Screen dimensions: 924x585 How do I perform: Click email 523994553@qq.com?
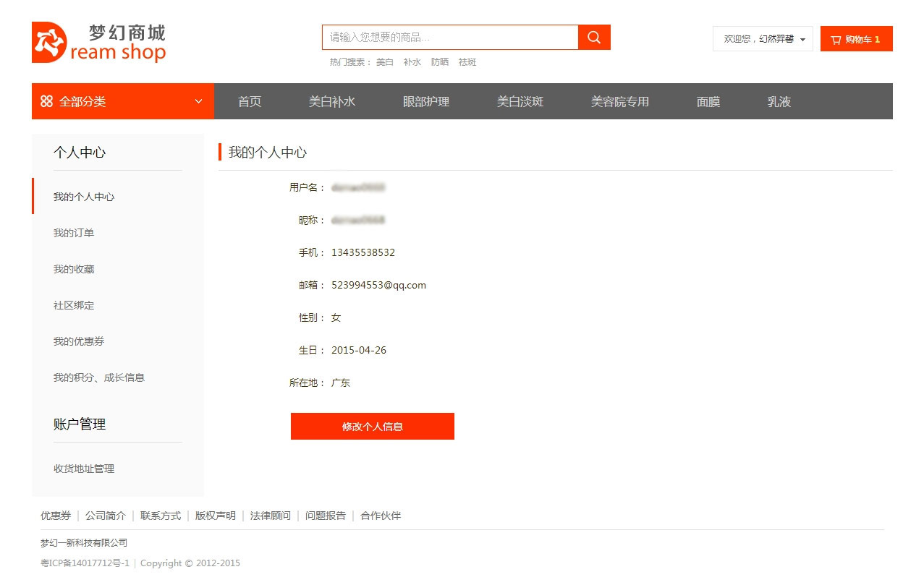tap(379, 285)
